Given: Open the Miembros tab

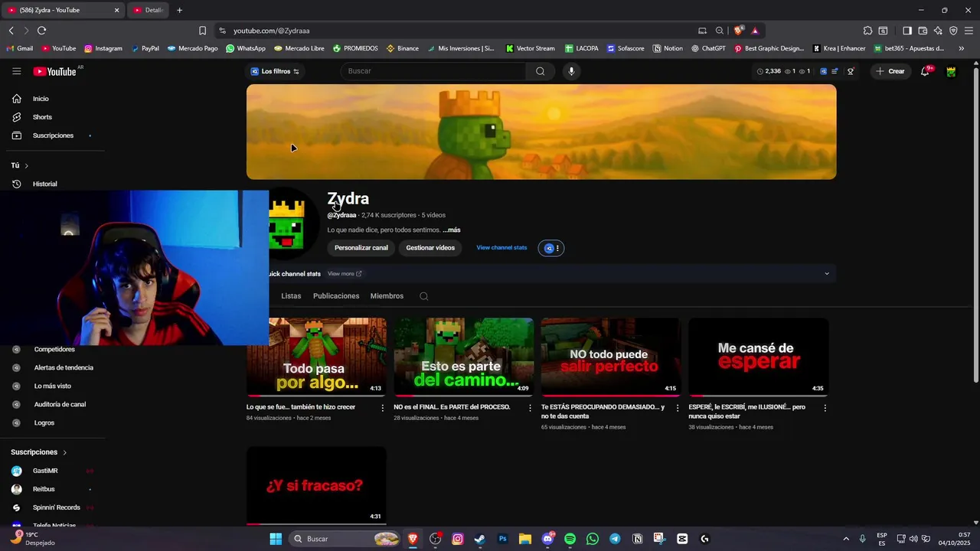Looking at the screenshot, I should pos(387,296).
